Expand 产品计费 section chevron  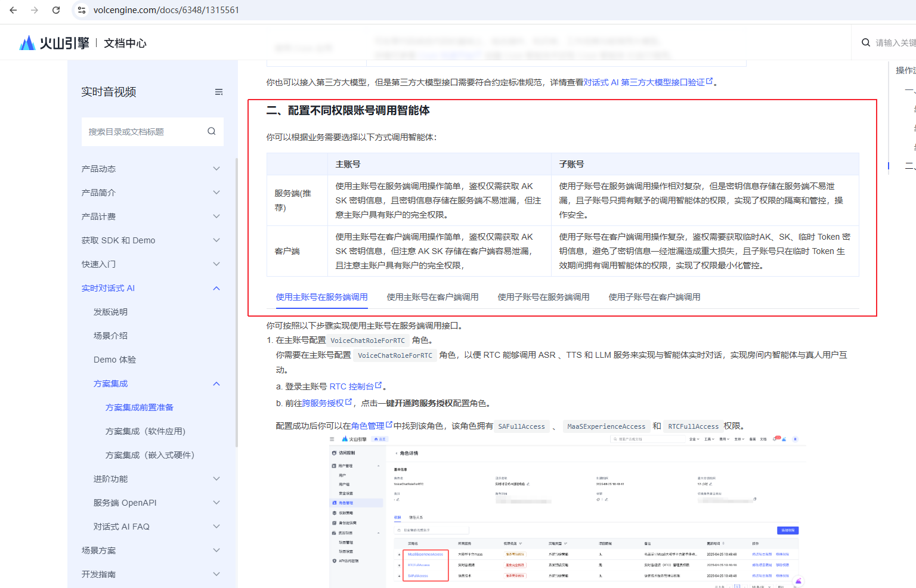point(216,216)
